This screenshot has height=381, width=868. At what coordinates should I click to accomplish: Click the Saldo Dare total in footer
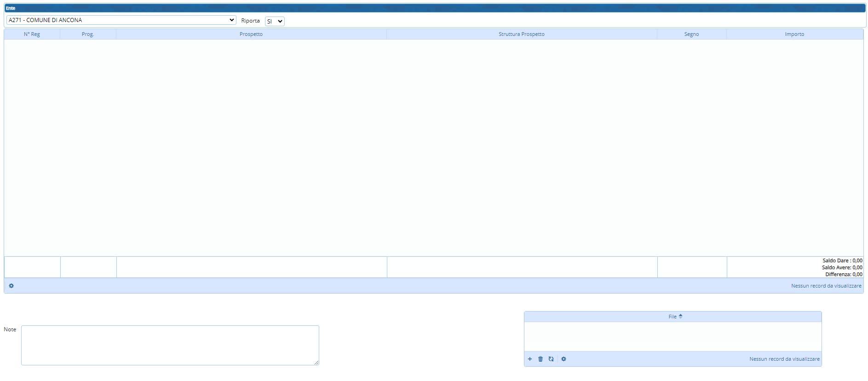click(x=842, y=260)
